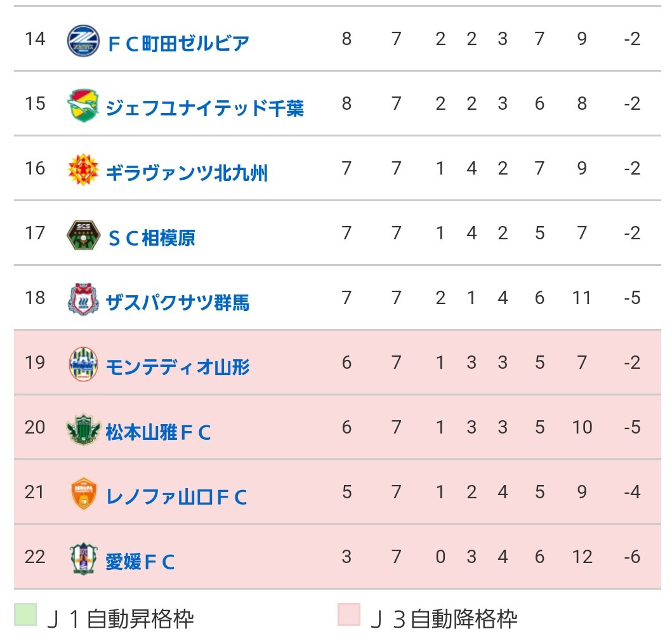
Task: Open the ジェフユナイテッド千葉 team link
Action: coord(204,109)
